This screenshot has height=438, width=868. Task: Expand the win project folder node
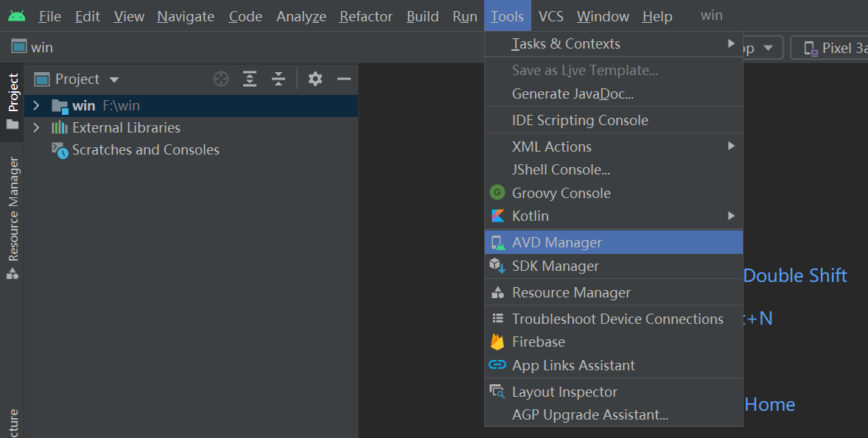pos(36,105)
